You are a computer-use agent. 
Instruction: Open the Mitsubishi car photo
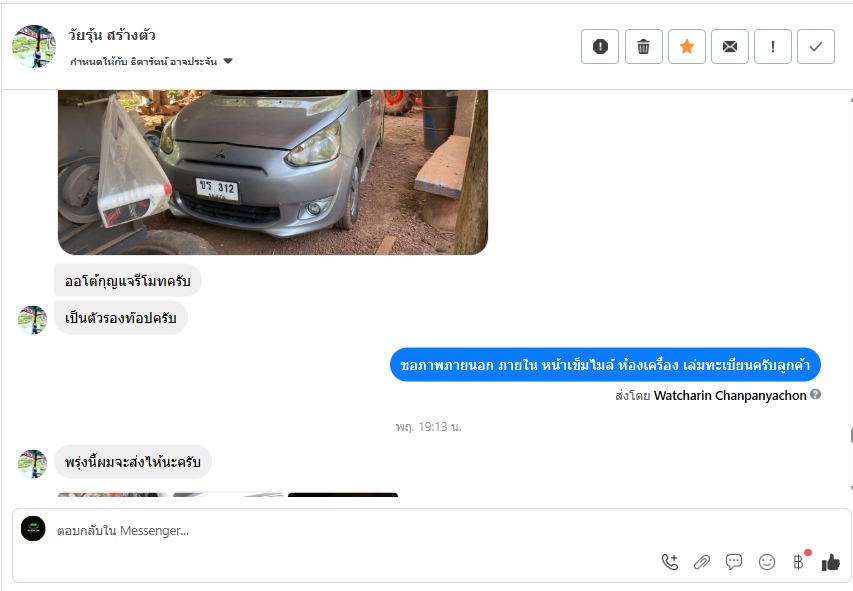[x=273, y=172]
